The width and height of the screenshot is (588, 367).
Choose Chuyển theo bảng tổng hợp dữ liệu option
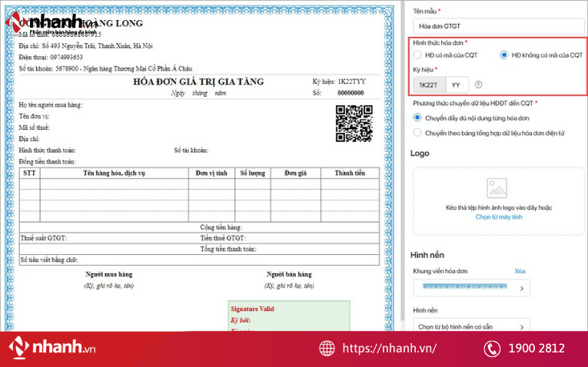[417, 133]
